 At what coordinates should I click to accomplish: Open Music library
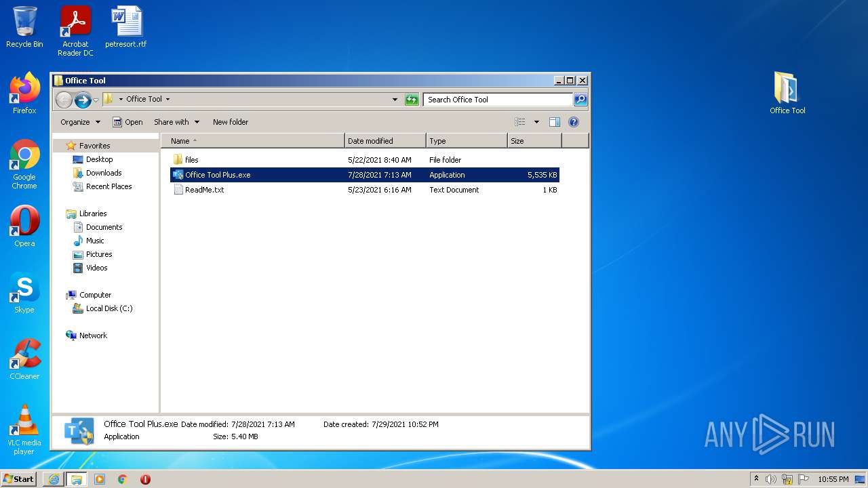tap(95, 241)
